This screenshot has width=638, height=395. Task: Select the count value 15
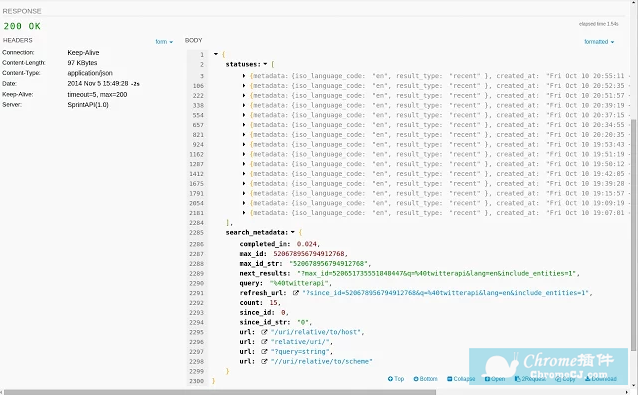tap(273, 303)
